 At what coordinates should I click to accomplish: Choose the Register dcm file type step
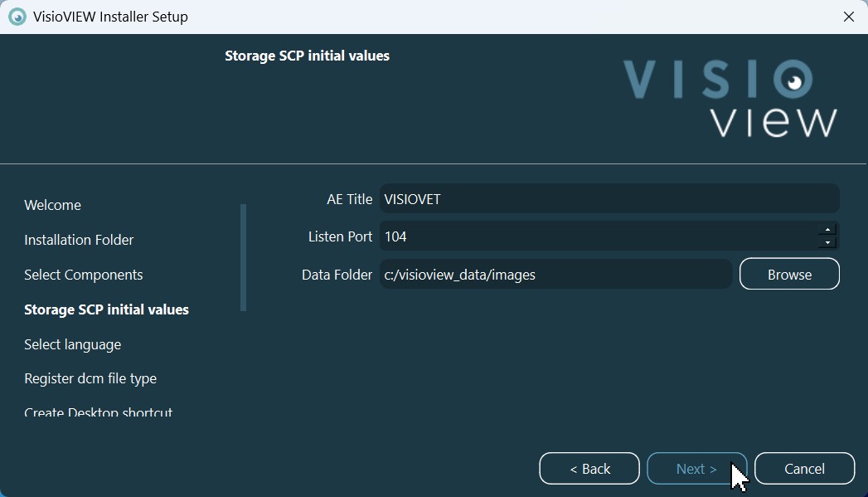90,378
